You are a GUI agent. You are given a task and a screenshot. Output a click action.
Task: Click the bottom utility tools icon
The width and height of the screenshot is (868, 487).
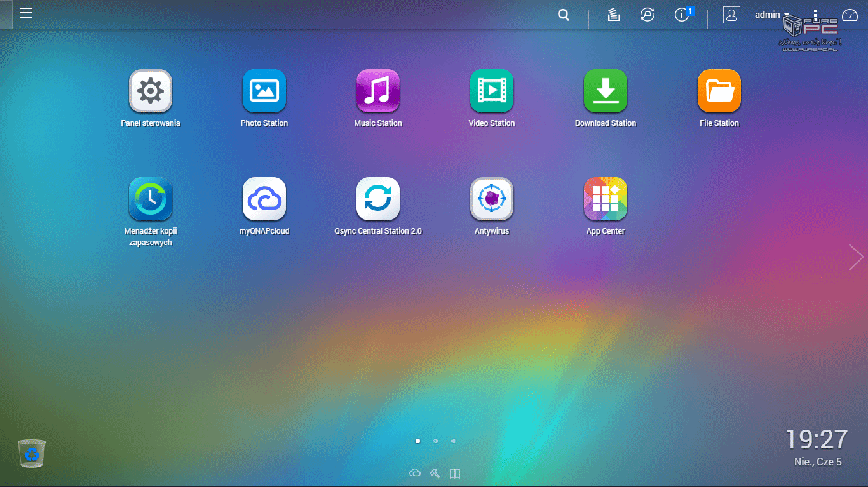click(x=435, y=473)
